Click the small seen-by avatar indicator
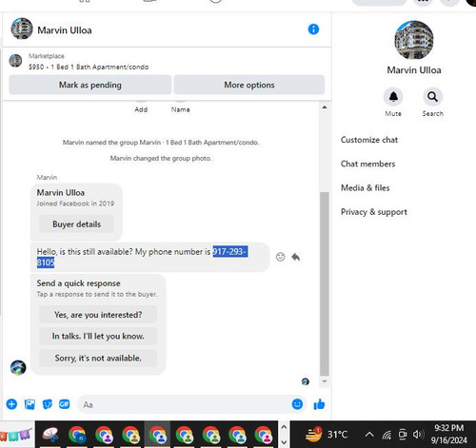The width and height of the screenshot is (476, 448). [x=306, y=381]
